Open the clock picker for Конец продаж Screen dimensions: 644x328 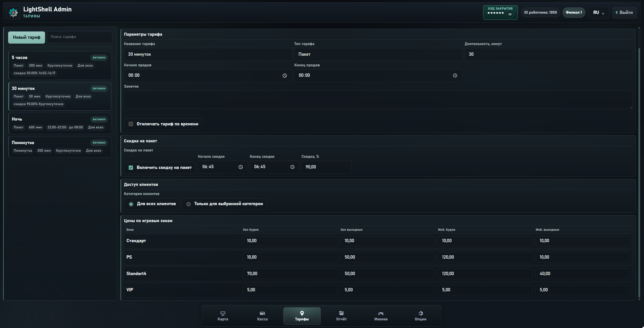[x=455, y=75]
